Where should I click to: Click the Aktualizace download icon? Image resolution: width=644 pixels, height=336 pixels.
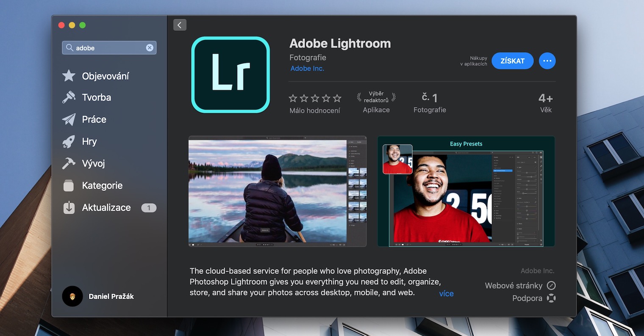pyautogui.click(x=69, y=207)
